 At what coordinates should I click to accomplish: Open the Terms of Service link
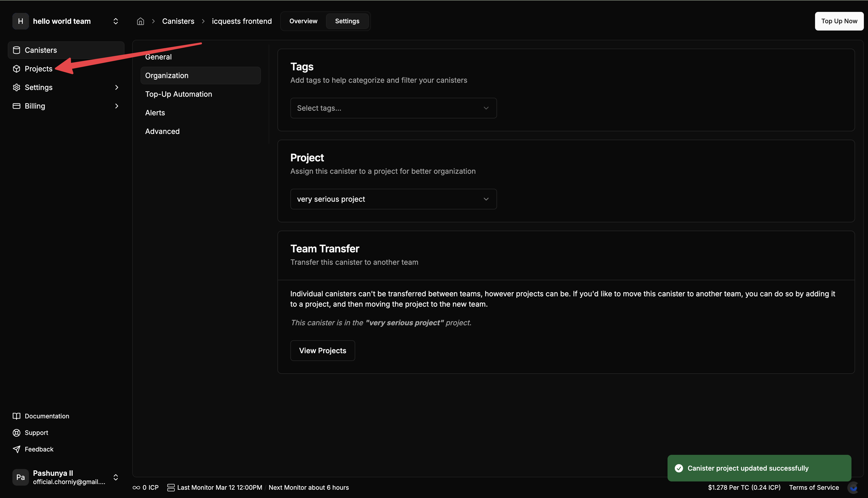[x=814, y=487]
